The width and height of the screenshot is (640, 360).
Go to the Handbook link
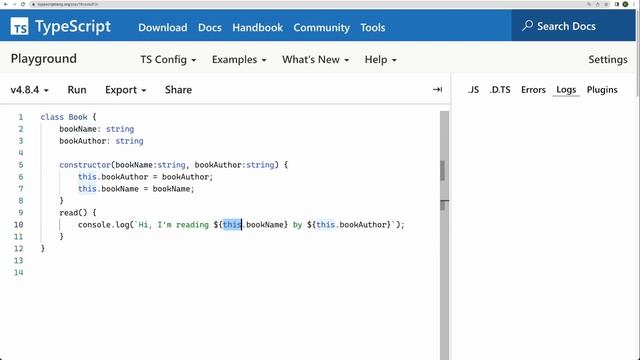click(x=258, y=27)
